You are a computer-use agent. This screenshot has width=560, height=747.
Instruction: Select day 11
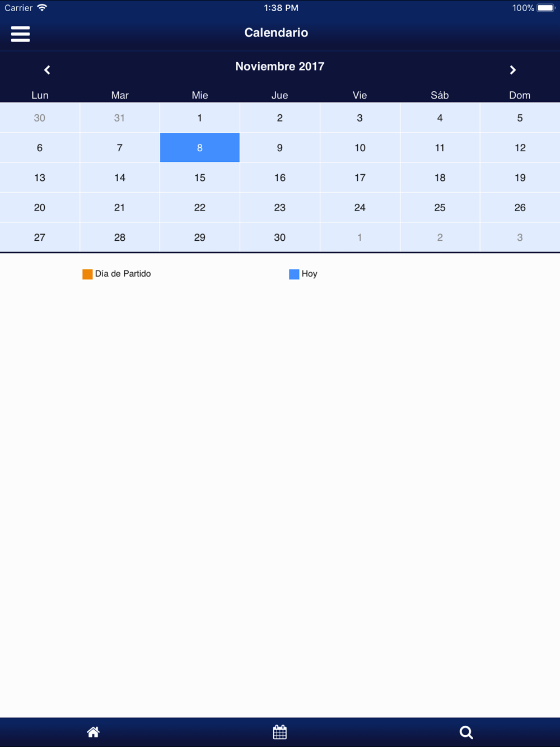[x=440, y=148]
